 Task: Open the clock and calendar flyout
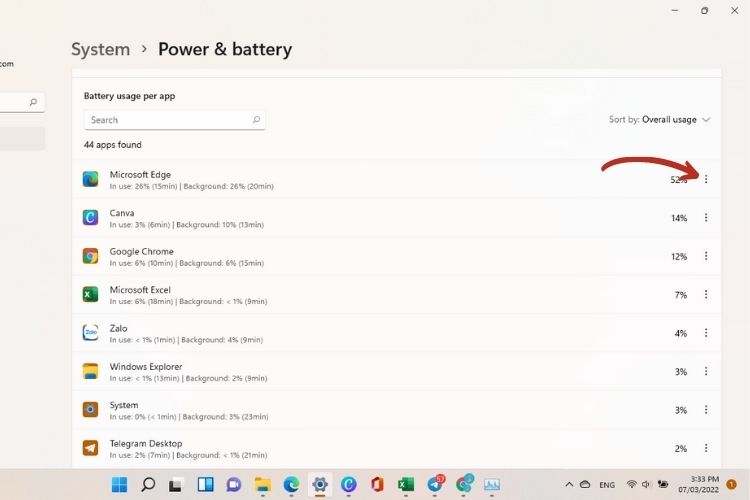pos(698,484)
